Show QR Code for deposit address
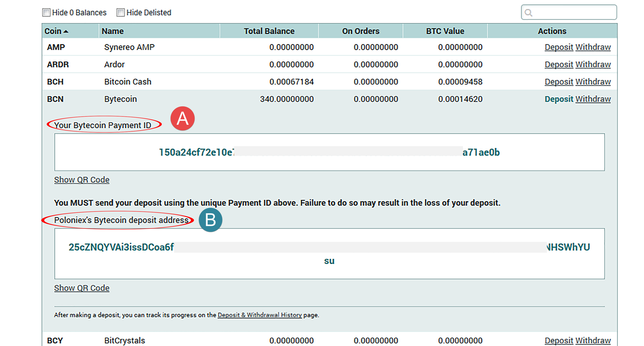Image resolution: width=644 pixels, height=346 pixels. click(82, 288)
